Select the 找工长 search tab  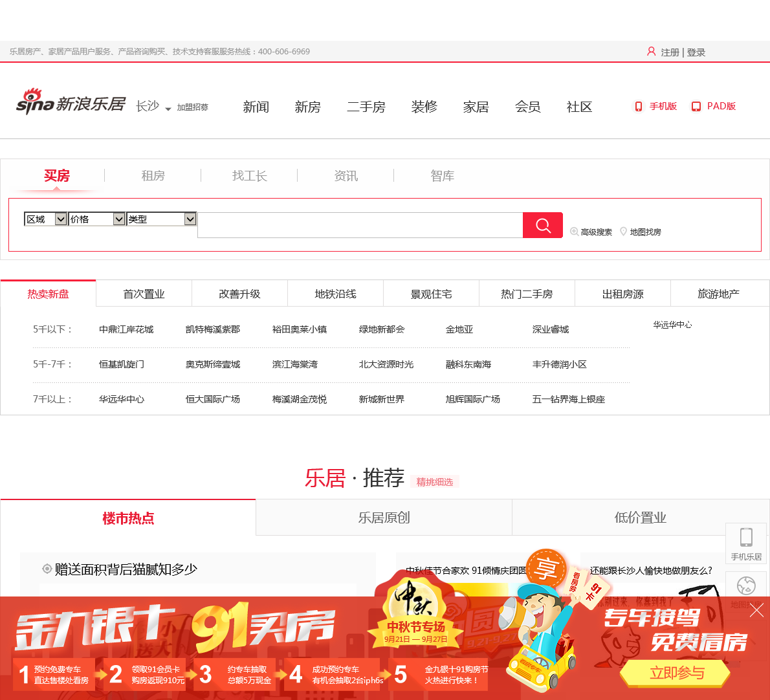tap(250, 176)
